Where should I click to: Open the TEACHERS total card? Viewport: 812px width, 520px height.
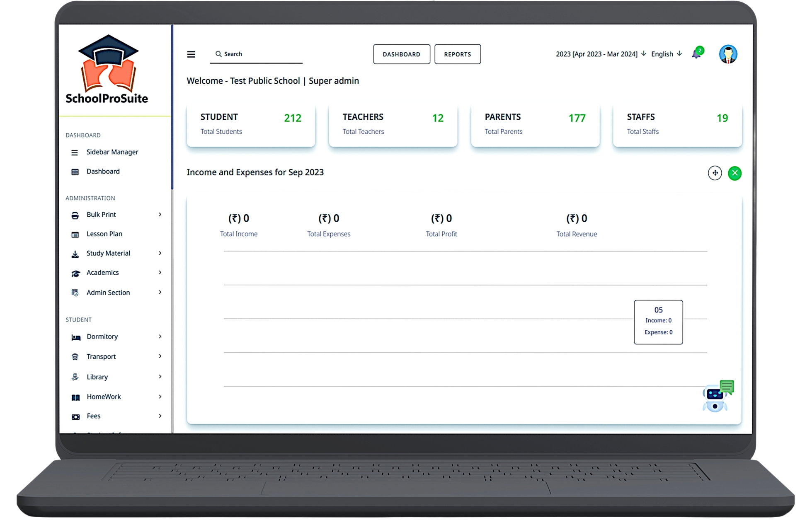[x=393, y=124]
